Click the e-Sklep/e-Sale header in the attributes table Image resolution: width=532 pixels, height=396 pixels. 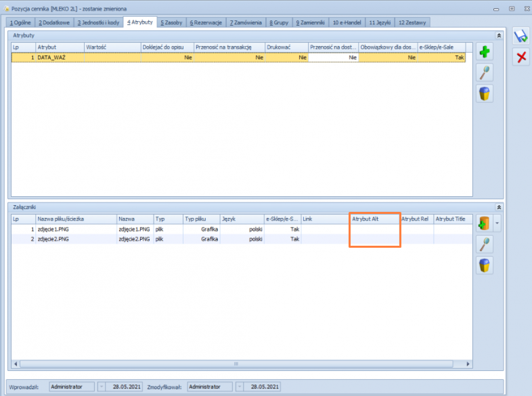click(x=442, y=47)
